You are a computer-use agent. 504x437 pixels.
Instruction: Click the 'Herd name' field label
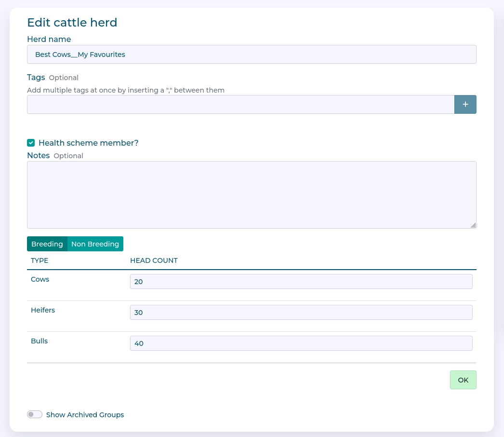click(x=49, y=39)
